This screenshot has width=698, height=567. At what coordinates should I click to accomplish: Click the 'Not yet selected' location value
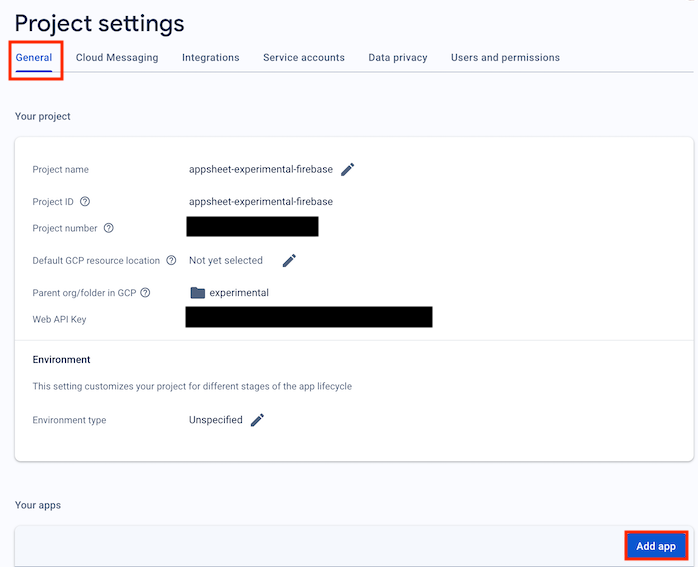pos(226,260)
